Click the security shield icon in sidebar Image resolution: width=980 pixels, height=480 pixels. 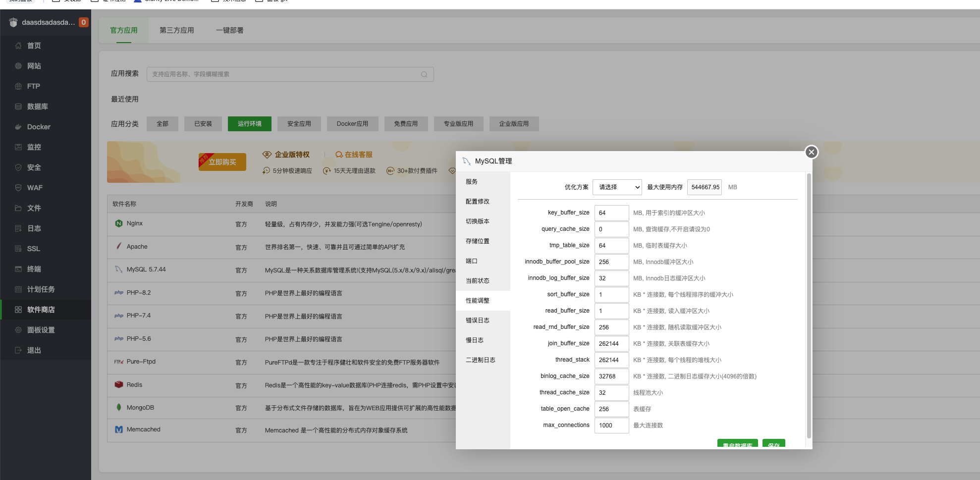18,167
